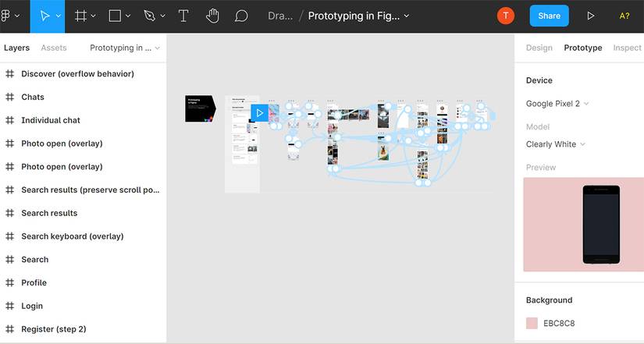Select the Search results layer
644x344 pixels.
tap(83, 213)
